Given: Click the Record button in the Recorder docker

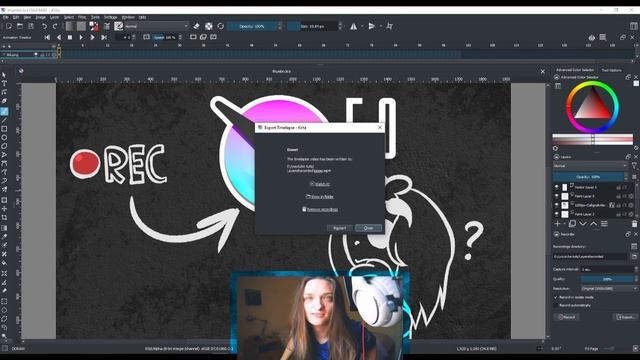Looking at the screenshot, I should pos(567,317).
